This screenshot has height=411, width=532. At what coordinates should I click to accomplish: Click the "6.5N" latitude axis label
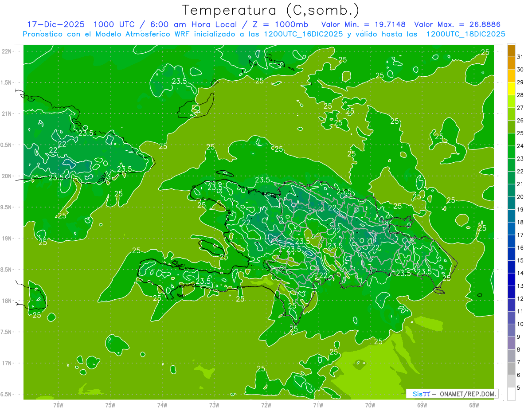coord(7,394)
